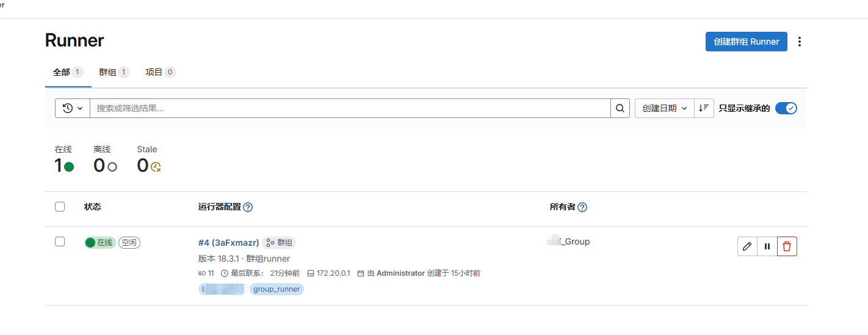868x335 pixels.
Task: Tick the checkbox for runner #4
Action: 60,241
